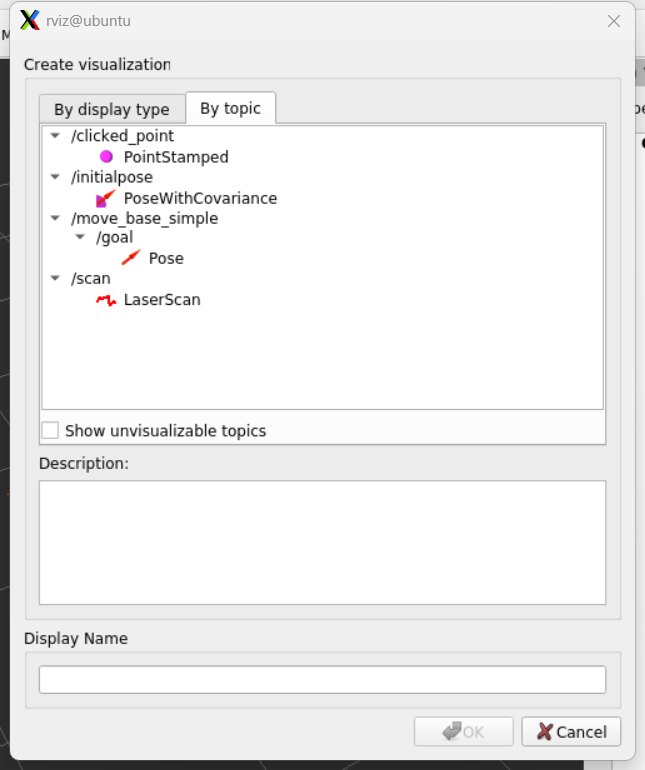The image size is (645, 770).
Task: Collapse the /move_base_simple disclosure arrow
Action: pyautogui.click(x=55, y=218)
